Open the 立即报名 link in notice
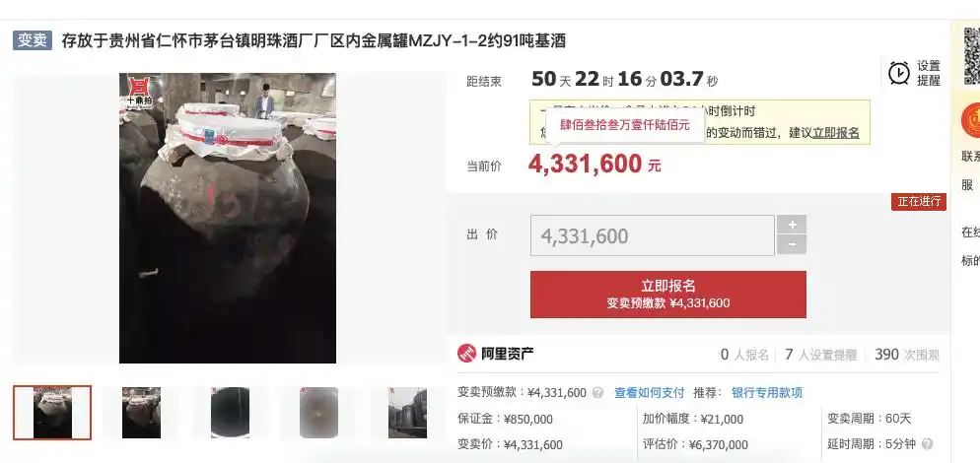980x463 pixels. [836, 133]
